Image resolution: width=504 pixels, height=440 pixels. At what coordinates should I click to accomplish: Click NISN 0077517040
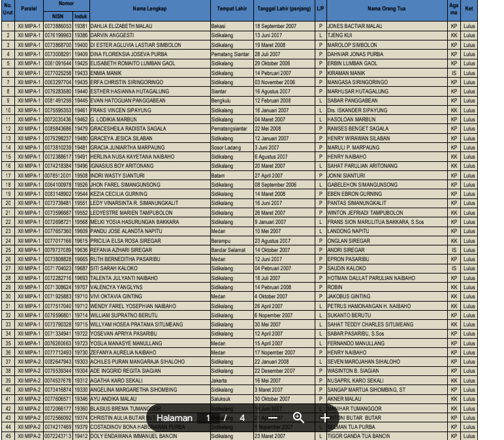pos(58,306)
